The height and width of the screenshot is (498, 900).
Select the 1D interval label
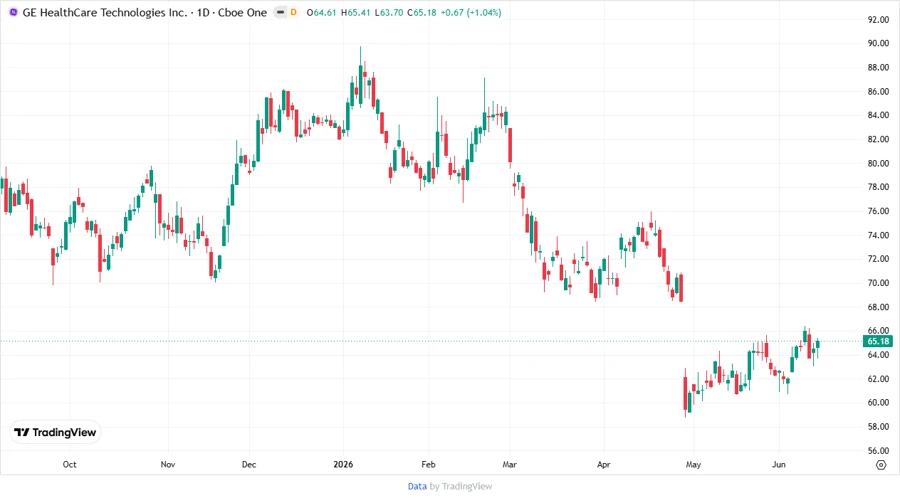203,13
